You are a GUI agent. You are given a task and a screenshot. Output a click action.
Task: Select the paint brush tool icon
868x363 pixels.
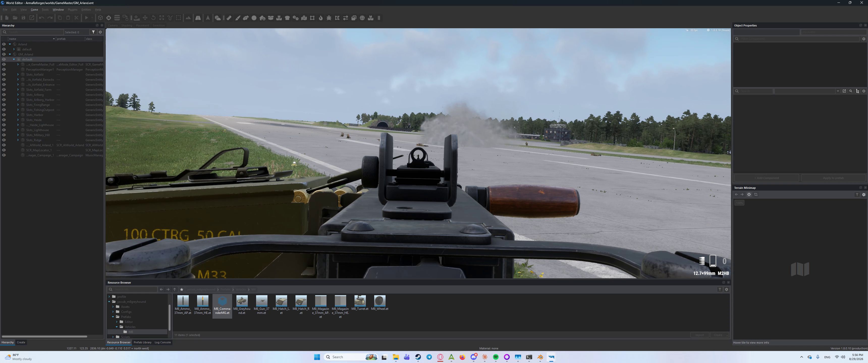click(x=237, y=18)
